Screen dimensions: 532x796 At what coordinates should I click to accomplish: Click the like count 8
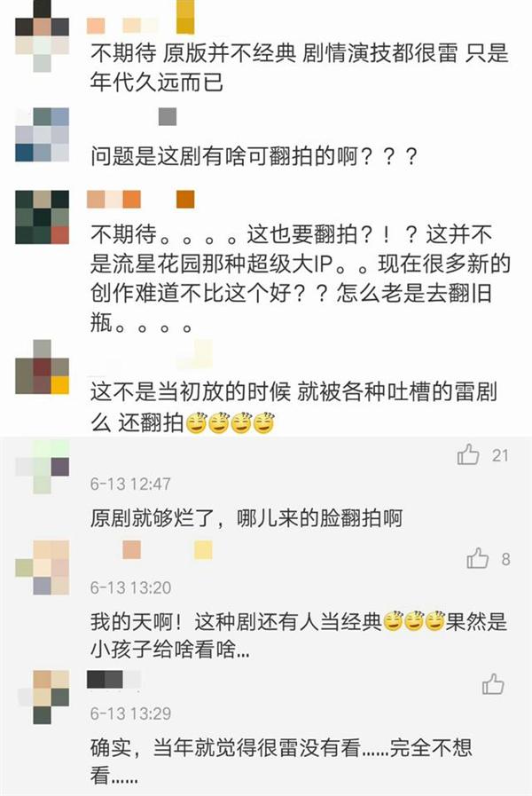click(x=505, y=559)
